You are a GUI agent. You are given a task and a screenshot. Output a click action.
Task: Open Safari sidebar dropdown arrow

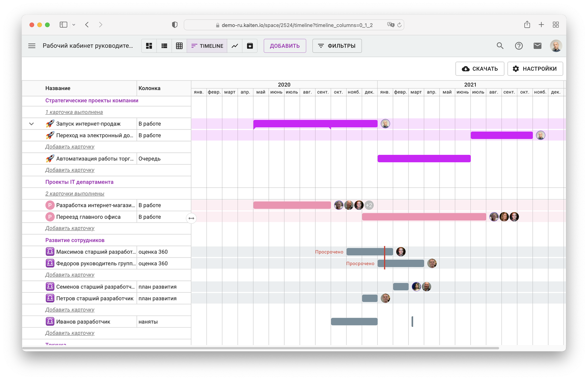coord(74,25)
